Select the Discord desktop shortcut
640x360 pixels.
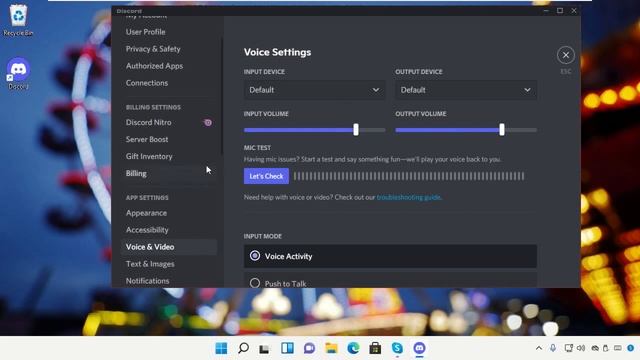18,74
